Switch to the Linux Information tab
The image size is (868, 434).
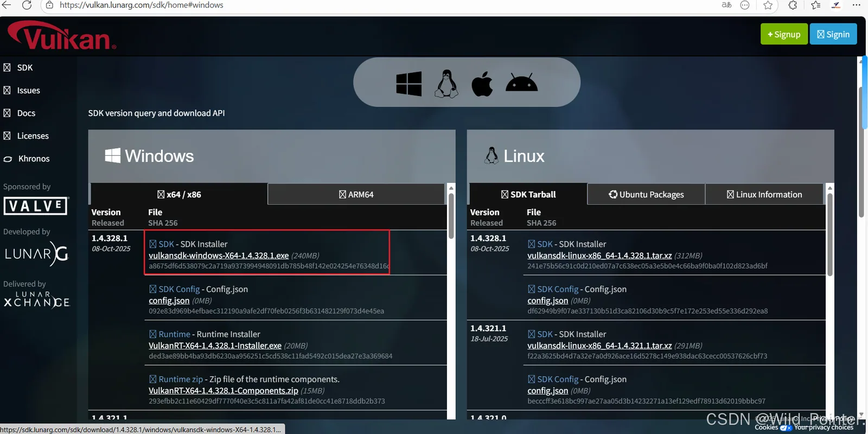pos(764,194)
